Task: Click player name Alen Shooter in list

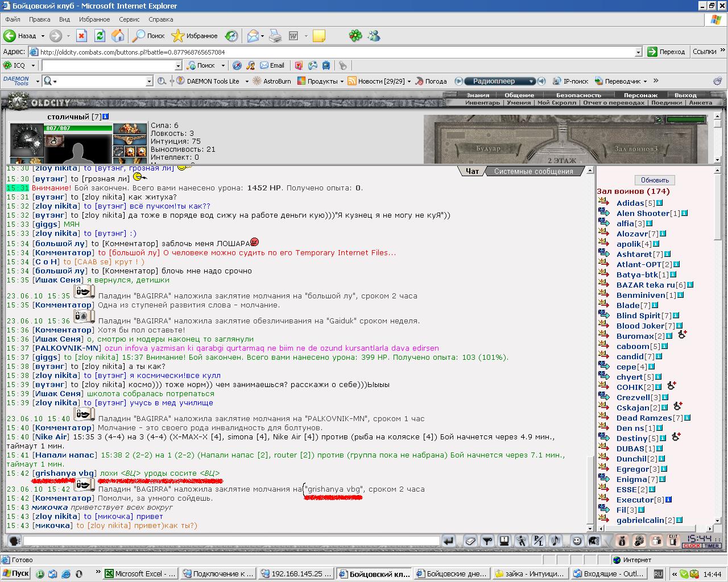Action: 643,213
